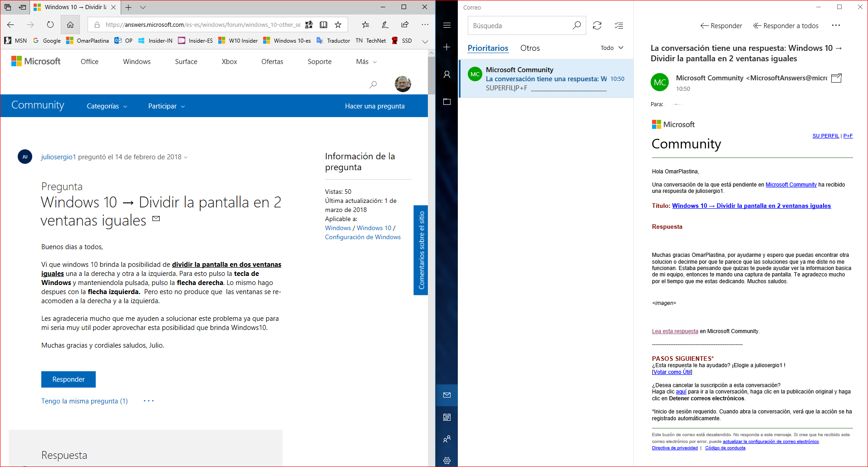
Task: Open Edge settings and more menu
Action: pos(425,25)
